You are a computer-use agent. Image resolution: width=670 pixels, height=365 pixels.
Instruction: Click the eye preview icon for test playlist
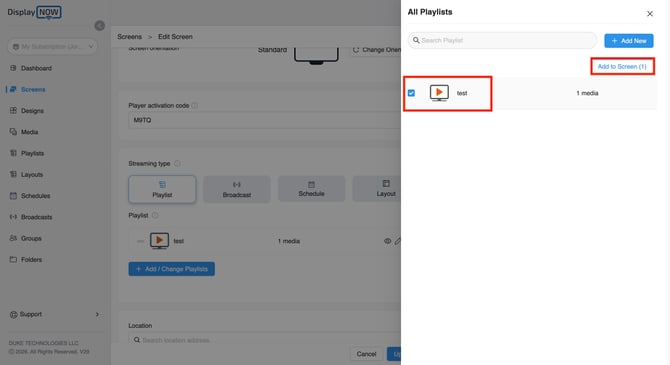tap(388, 241)
